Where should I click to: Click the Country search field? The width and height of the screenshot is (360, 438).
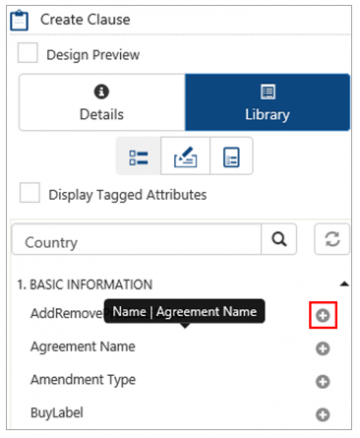pos(137,239)
